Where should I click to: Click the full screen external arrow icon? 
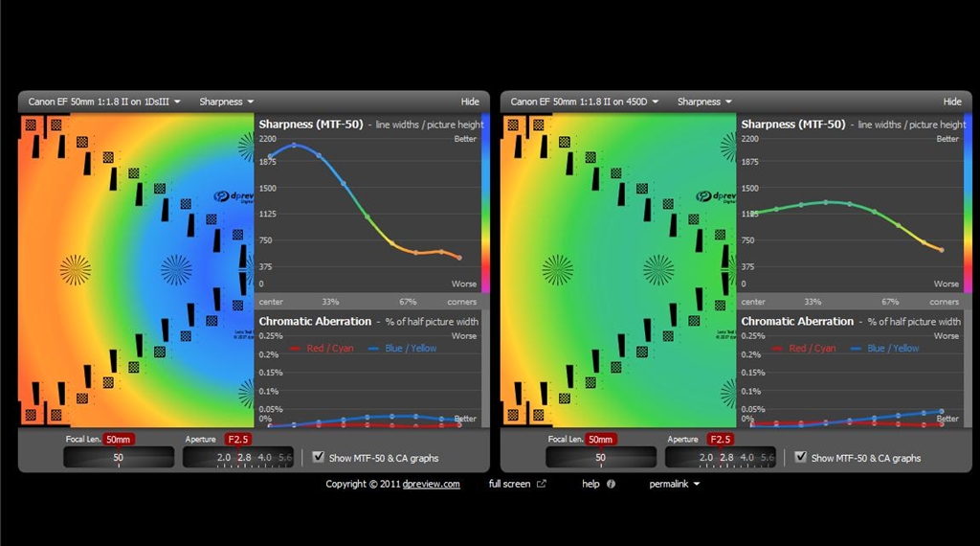[542, 484]
